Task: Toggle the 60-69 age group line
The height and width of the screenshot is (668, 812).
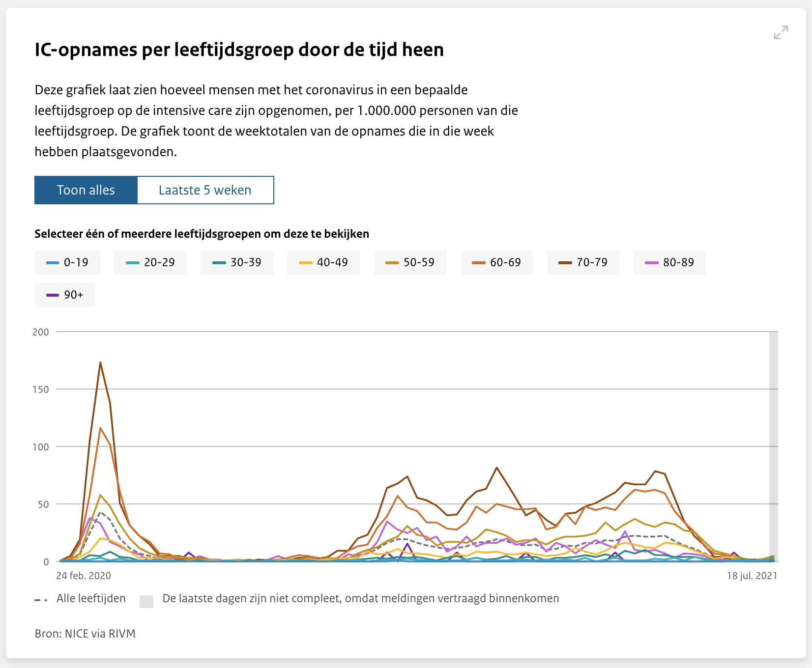Action: [x=497, y=263]
